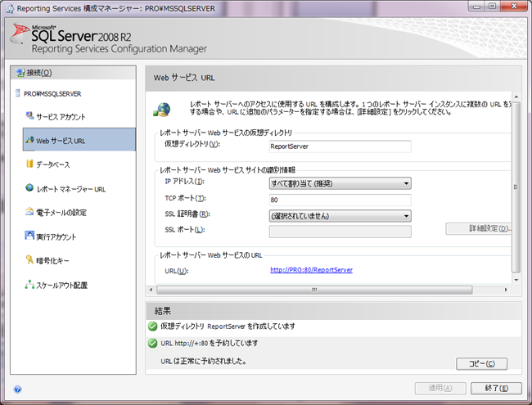Click the 実行アカウント icon
Viewport: 532px width, 405px height.
(29, 236)
